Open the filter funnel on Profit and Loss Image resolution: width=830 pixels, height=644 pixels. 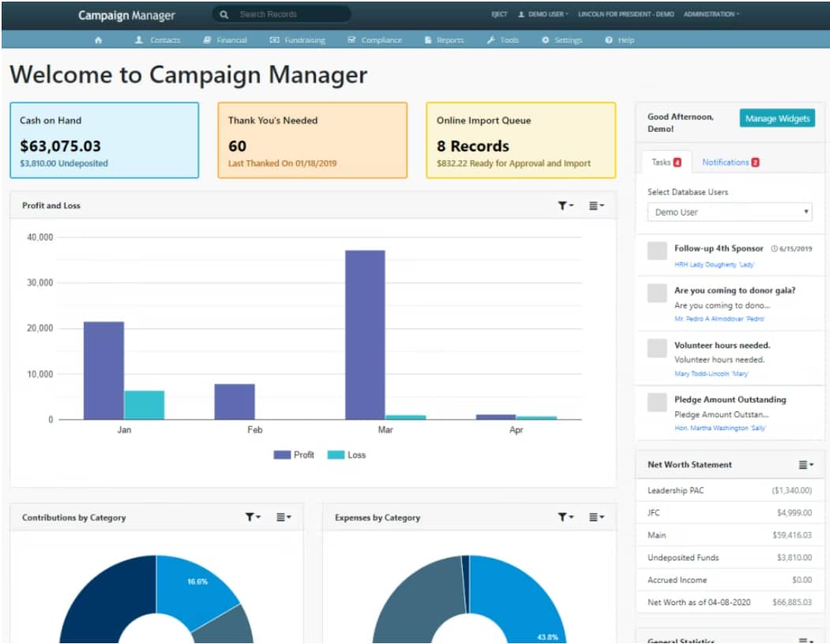pyautogui.click(x=564, y=204)
